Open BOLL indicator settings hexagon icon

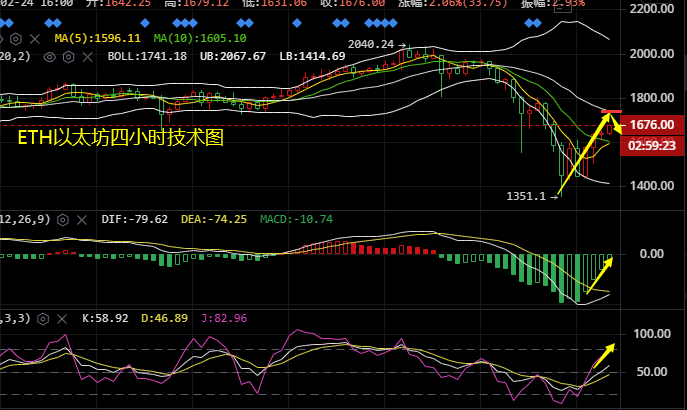68,57
